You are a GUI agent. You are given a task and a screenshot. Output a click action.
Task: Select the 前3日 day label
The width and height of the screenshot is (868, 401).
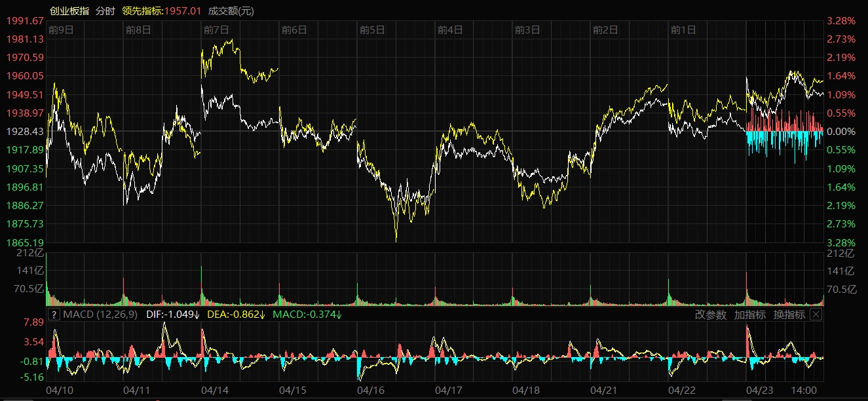[x=527, y=29]
